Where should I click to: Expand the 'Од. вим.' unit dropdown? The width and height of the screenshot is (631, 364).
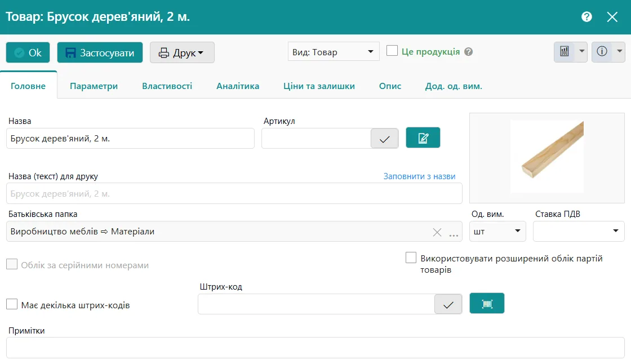pos(497,232)
